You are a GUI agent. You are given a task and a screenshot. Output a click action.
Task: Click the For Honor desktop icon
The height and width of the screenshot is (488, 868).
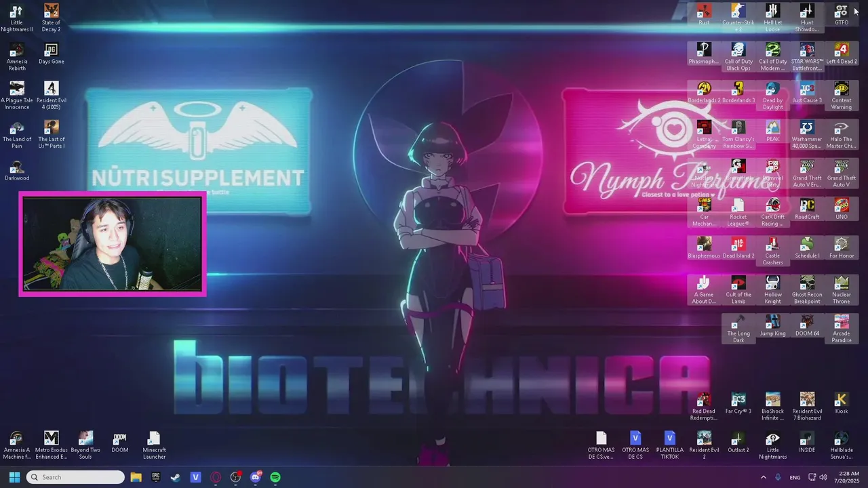pos(842,248)
